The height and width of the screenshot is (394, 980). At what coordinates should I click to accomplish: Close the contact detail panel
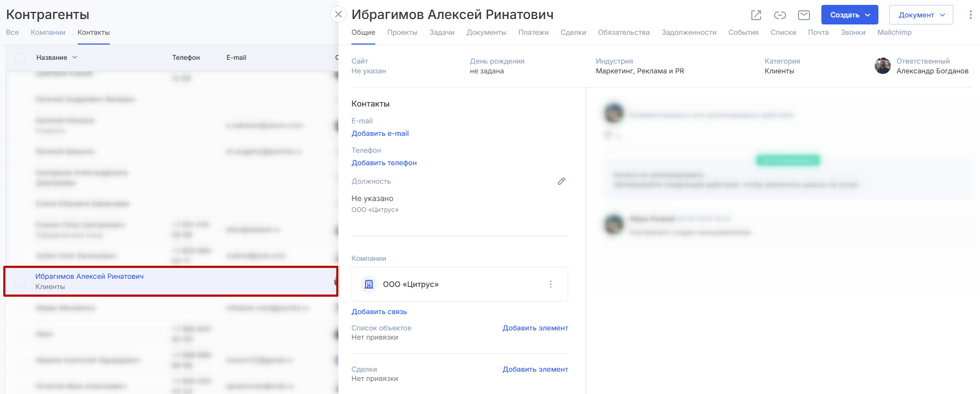[x=338, y=14]
